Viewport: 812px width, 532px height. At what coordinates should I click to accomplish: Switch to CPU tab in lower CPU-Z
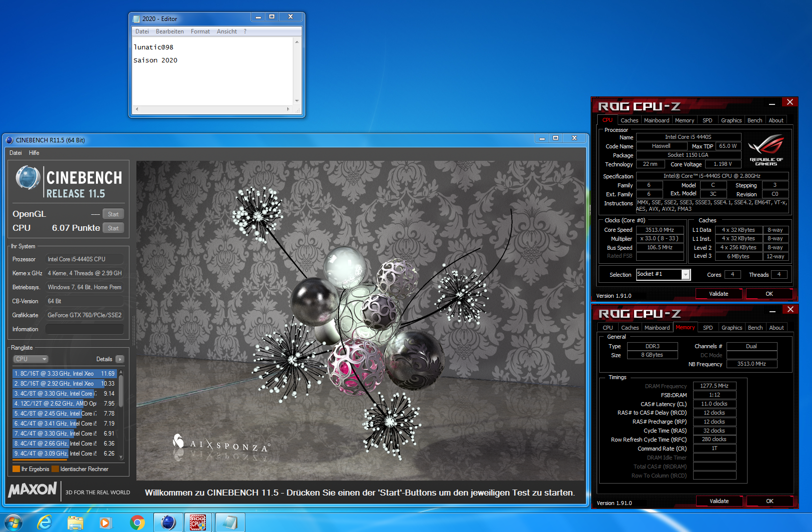608,328
